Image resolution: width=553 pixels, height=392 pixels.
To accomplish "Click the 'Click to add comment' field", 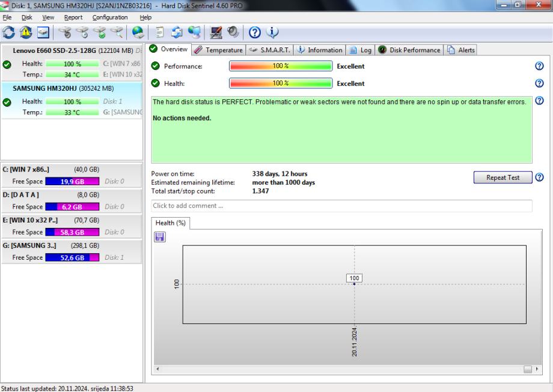I will pyautogui.click(x=341, y=206).
